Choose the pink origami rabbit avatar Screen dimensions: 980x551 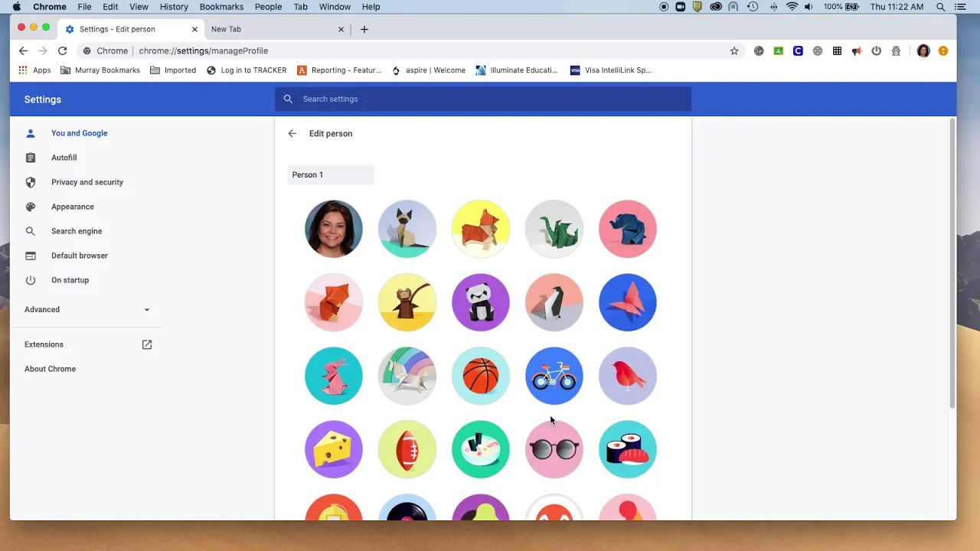click(334, 376)
